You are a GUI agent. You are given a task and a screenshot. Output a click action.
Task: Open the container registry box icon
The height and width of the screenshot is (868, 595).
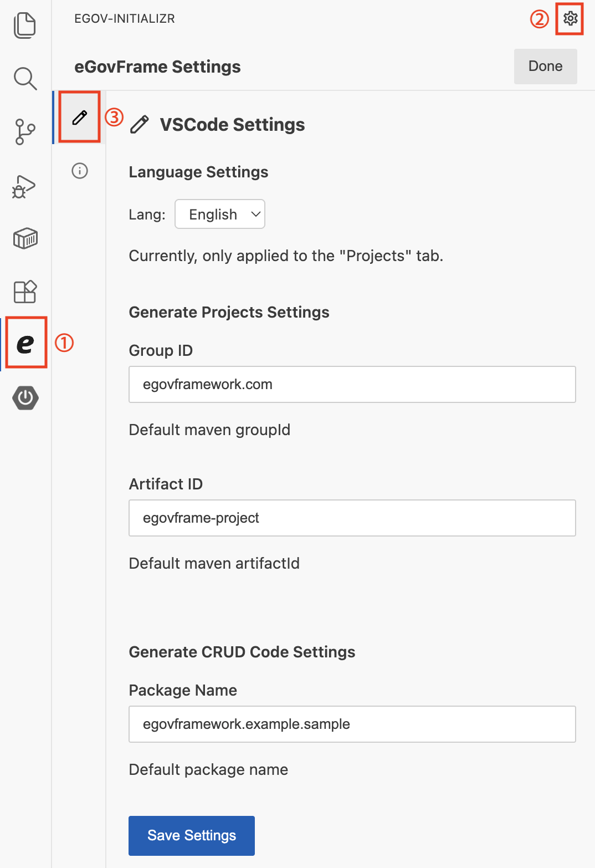point(25,239)
